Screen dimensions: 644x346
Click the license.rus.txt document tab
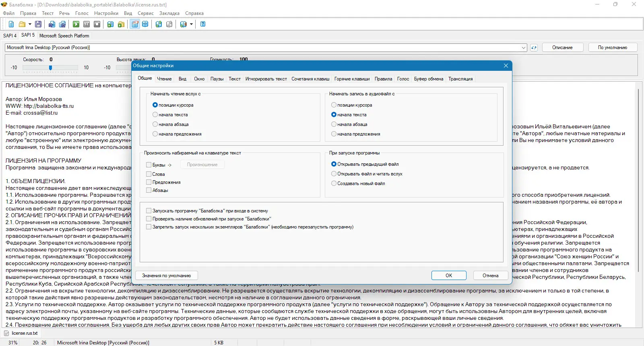pyautogui.click(x=21, y=333)
